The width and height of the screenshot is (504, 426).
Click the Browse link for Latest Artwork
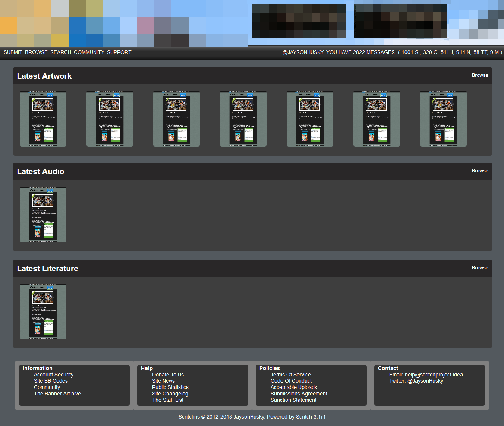480,75
